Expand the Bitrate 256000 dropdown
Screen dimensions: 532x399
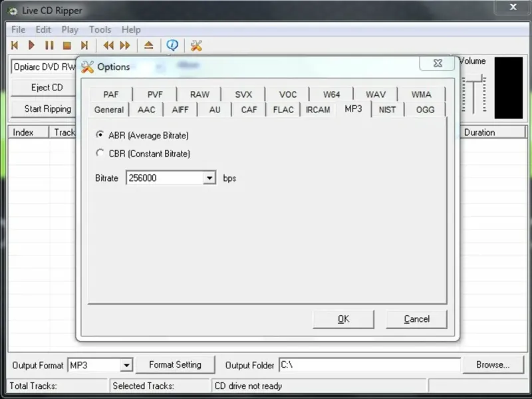209,178
